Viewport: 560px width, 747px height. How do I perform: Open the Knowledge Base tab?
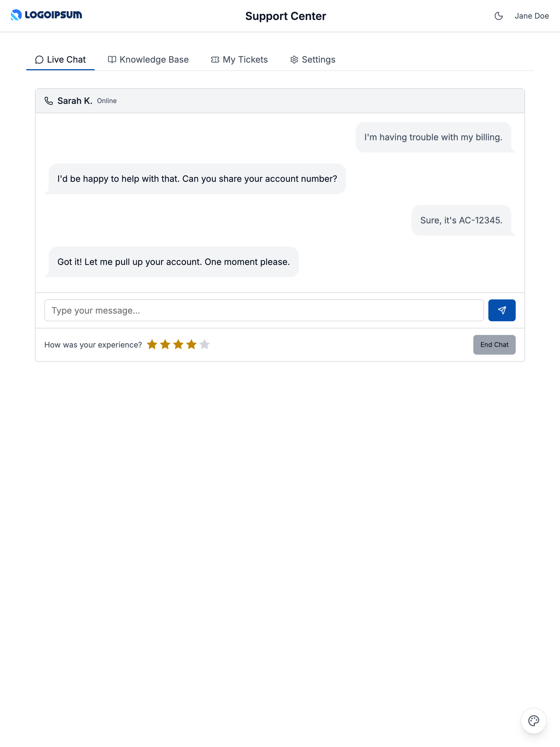(x=148, y=60)
